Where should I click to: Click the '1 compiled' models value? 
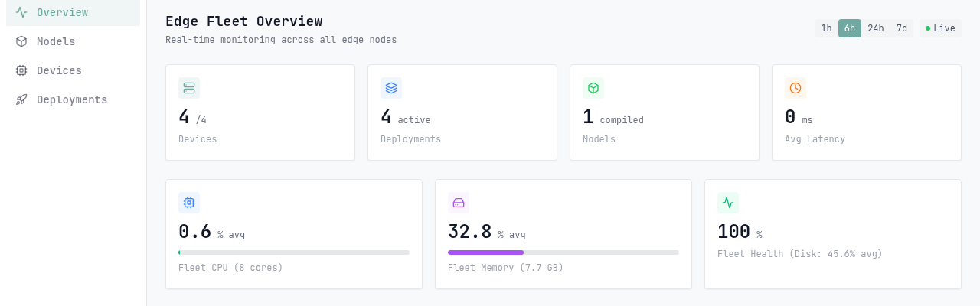613,117
